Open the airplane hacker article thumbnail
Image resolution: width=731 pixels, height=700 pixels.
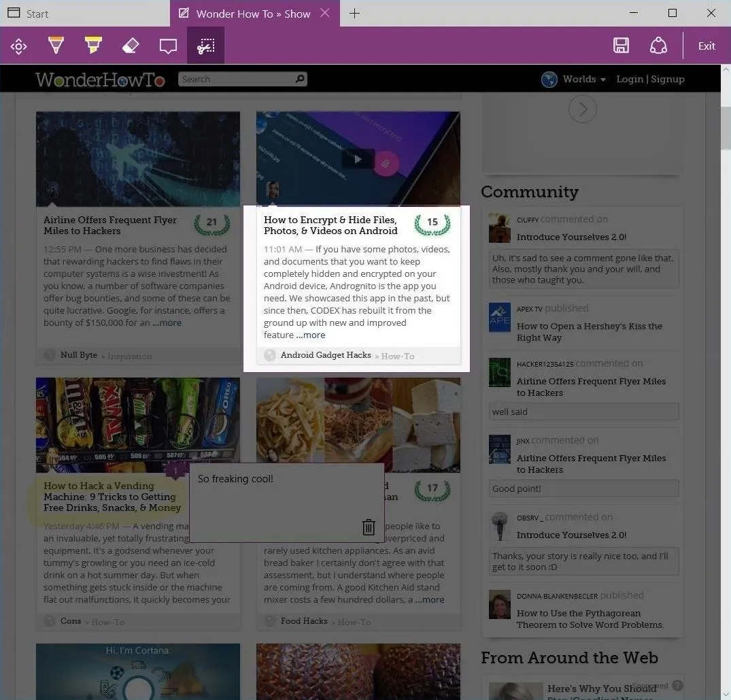coord(138,159)
